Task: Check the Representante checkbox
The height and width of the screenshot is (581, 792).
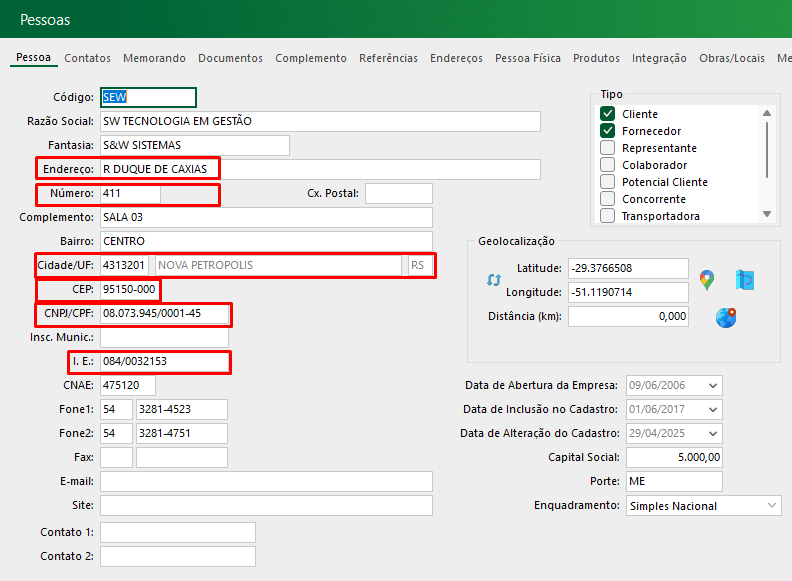Action: (x=607, y=148)
